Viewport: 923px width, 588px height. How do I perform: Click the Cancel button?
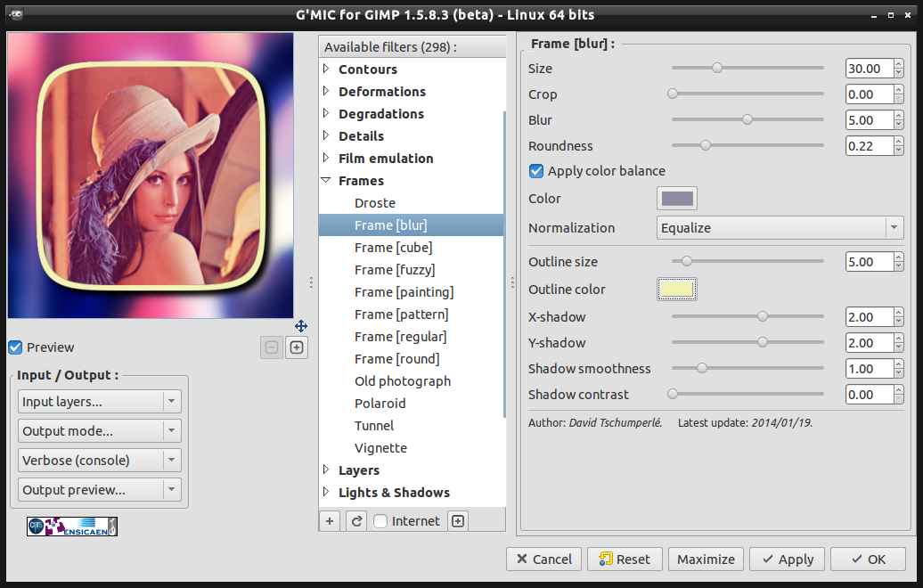coord(543,559)
